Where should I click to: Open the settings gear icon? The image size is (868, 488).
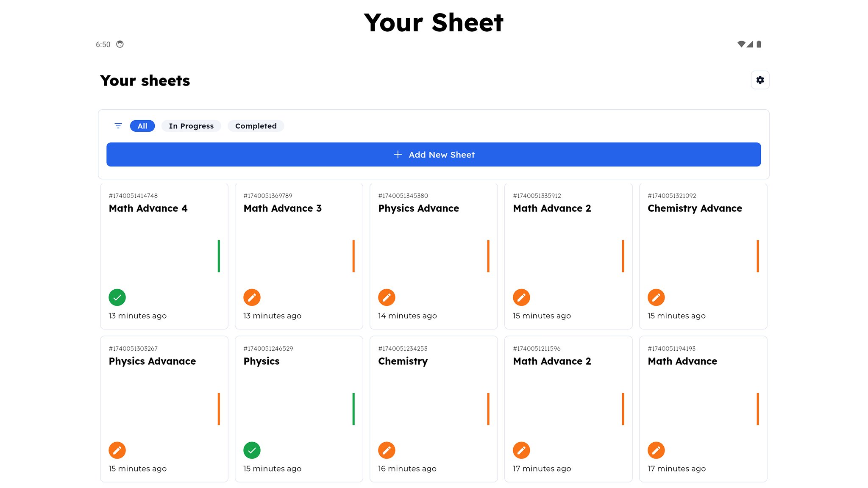[760, 80]
